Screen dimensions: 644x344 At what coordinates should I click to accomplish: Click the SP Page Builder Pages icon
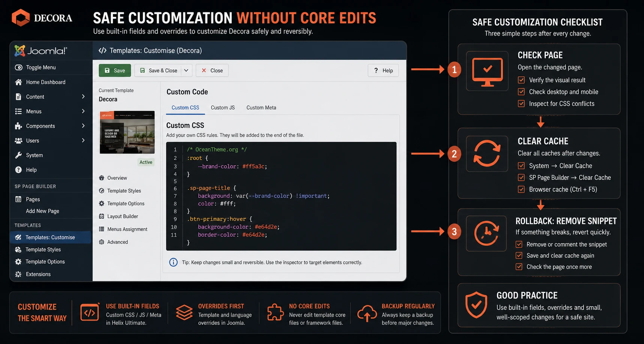18,199
